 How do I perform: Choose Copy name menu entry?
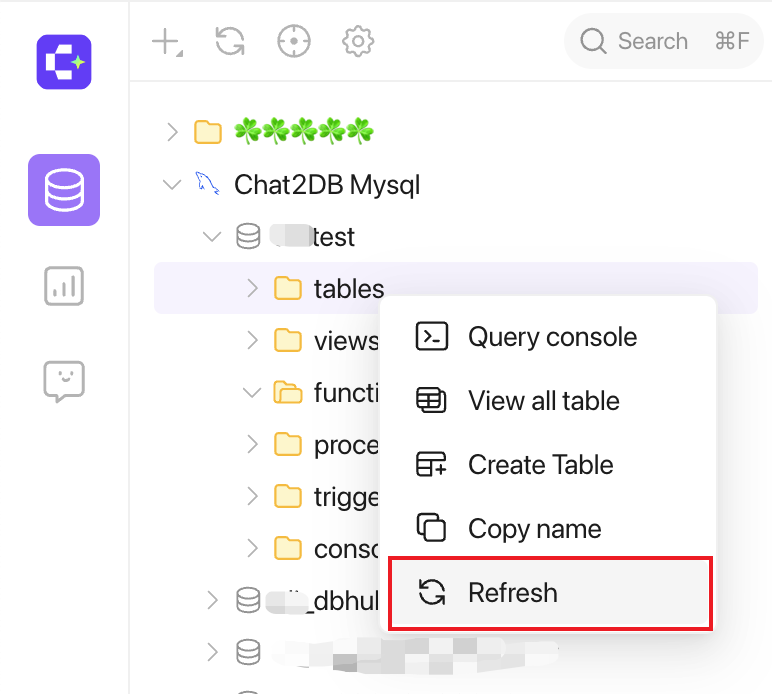550,529
